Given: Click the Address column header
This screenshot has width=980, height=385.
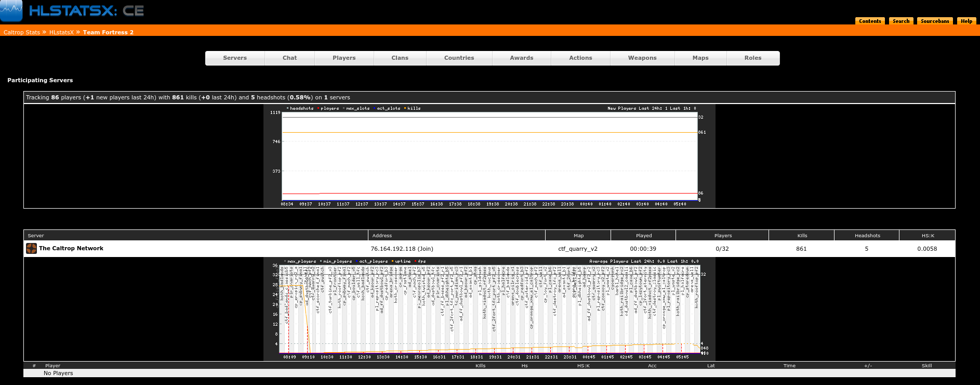Looking at the screenshot, I should 382,236.
